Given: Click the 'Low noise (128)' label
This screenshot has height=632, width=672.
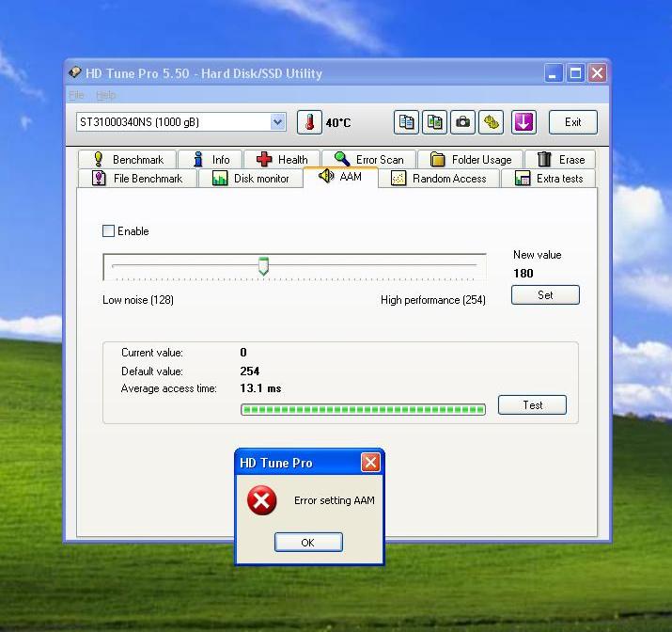Looking at the screenshot, I should point(138,300).
